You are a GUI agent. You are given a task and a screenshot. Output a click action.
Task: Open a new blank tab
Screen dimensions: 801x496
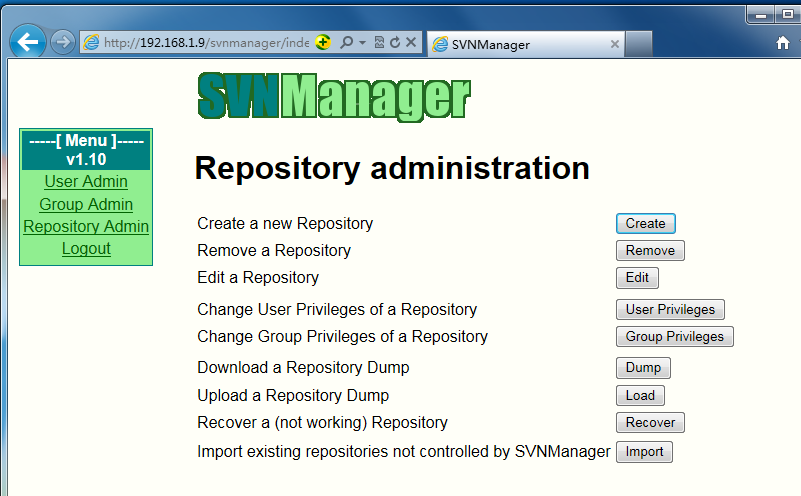[639, 44]
